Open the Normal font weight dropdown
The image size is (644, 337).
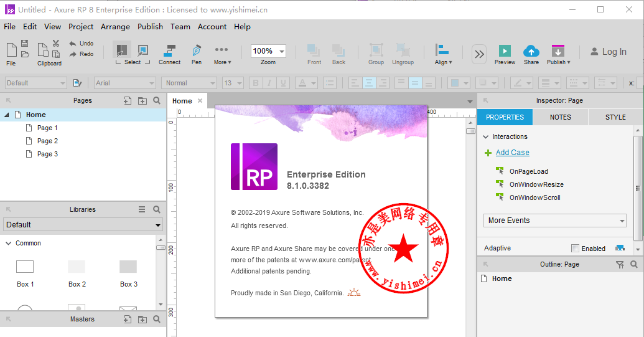tap(189, 83)
